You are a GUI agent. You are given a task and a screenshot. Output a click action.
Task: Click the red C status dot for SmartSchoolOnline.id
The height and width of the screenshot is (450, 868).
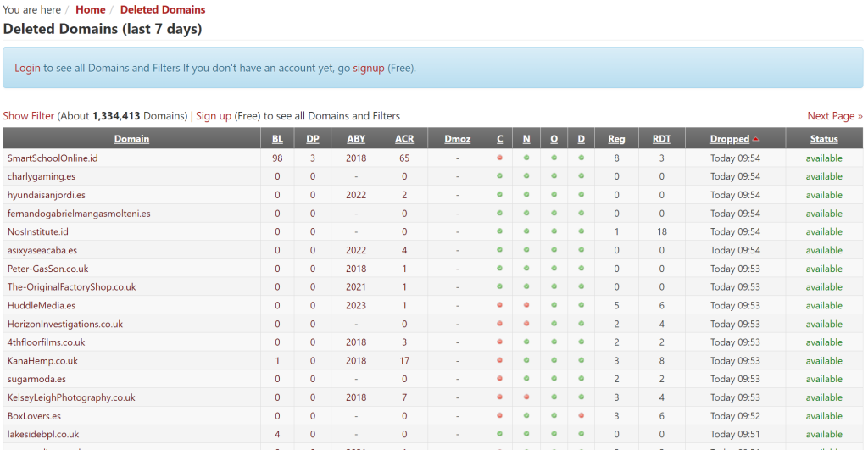click(x=499, y=158)
